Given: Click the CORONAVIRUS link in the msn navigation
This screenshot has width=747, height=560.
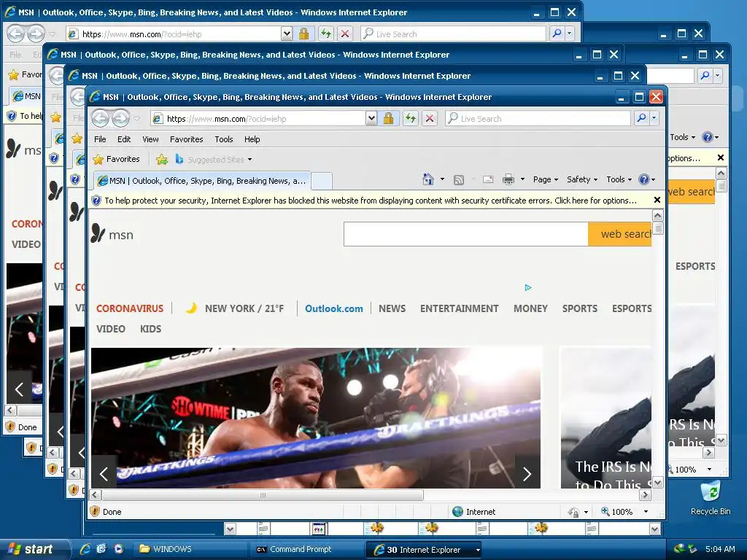Looking at the screenshot, I should click(130, 308).
